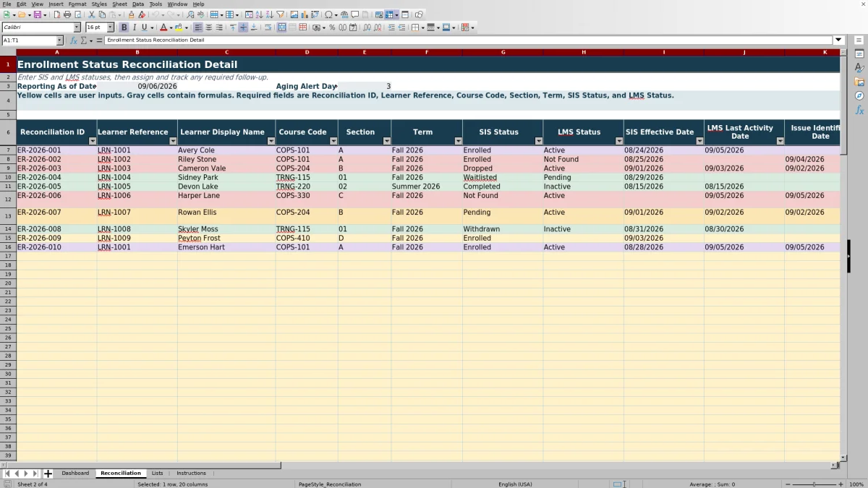Click column header F
Image resolution: width=868 pixels, height=488 pixels.
tap(427, 52)
